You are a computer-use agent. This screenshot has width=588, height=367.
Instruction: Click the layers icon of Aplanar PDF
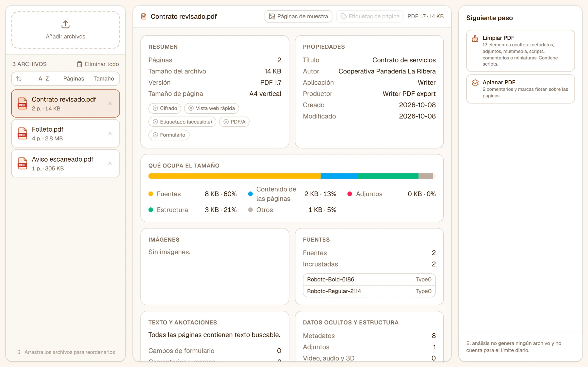pyautogui.click(x=475, y=83)
